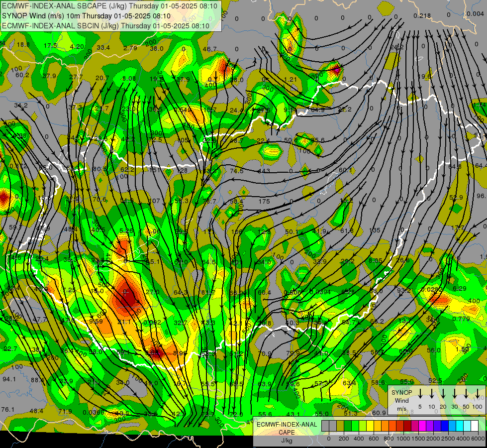Click the map value 0.779
This screenshot has width=487, height=448.
(x=461, y=319)
